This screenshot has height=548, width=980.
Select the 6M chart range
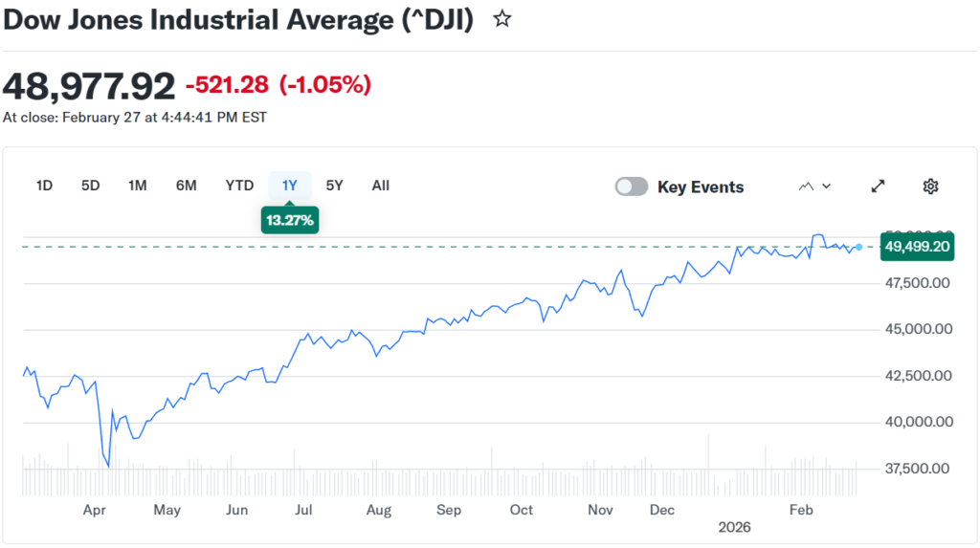pyautogui.click(x=186, y=186)
